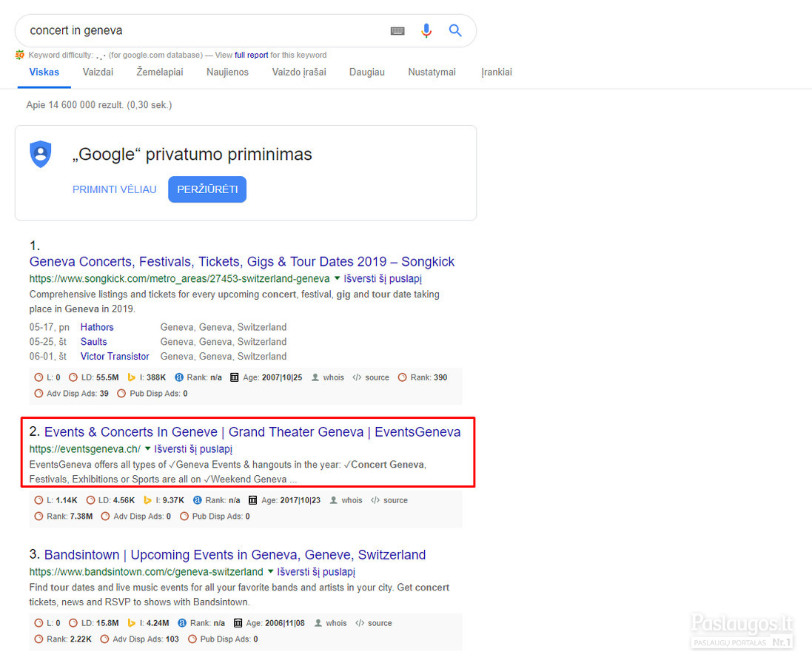
Task: Expand the dropdown arrow next to eventsgeneva.ch URL
Action: tap(147, 448)
